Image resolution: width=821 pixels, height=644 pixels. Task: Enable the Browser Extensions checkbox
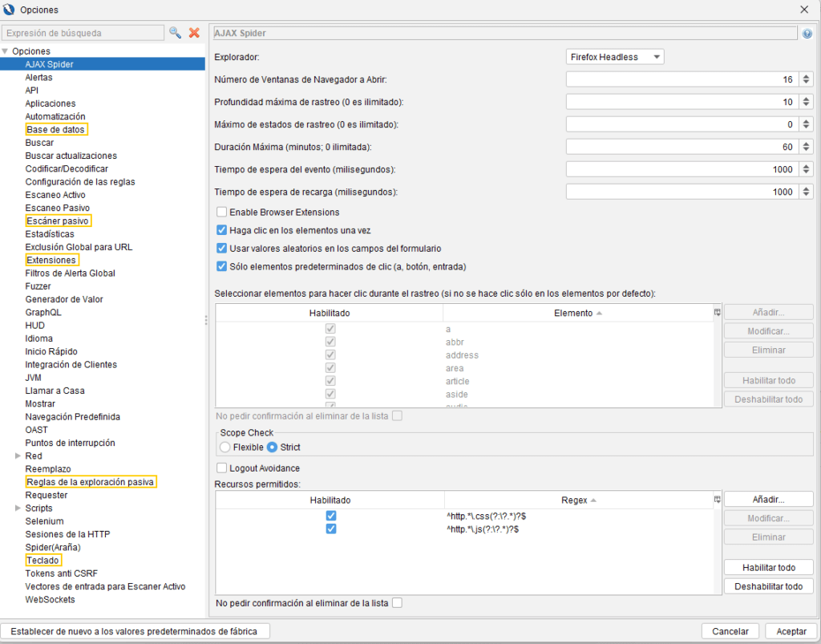point(222,213)
